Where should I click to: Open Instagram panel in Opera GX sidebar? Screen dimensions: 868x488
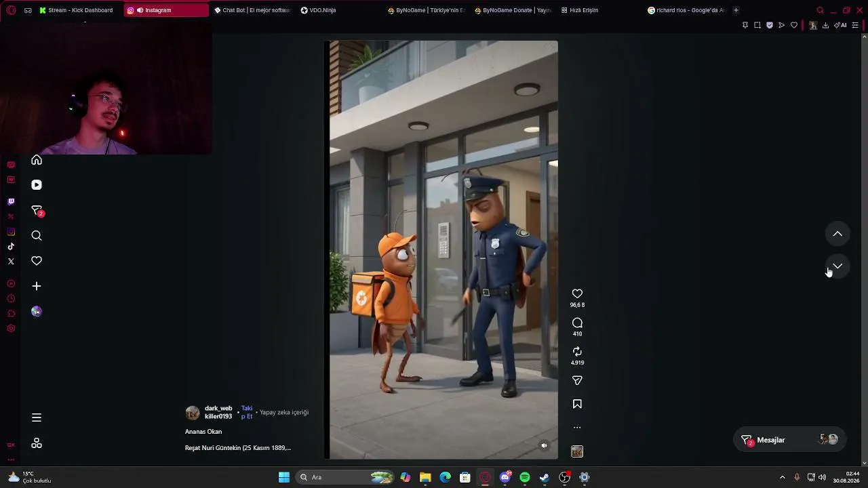[11, 232]
